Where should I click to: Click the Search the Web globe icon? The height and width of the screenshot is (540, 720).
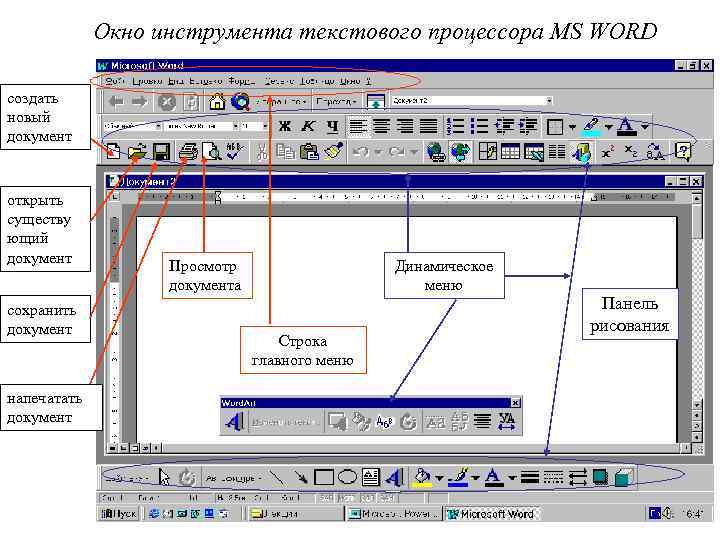coord(240,101)
